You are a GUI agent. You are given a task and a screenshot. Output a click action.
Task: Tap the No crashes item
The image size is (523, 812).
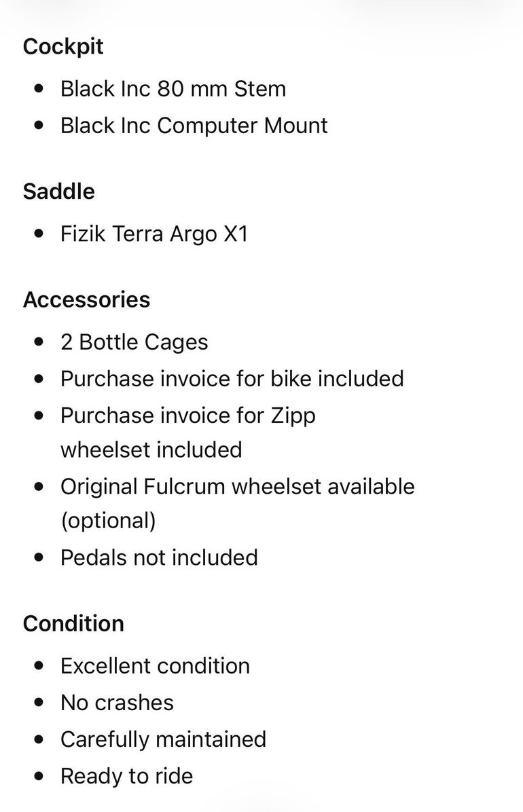(x=117, y=703)
